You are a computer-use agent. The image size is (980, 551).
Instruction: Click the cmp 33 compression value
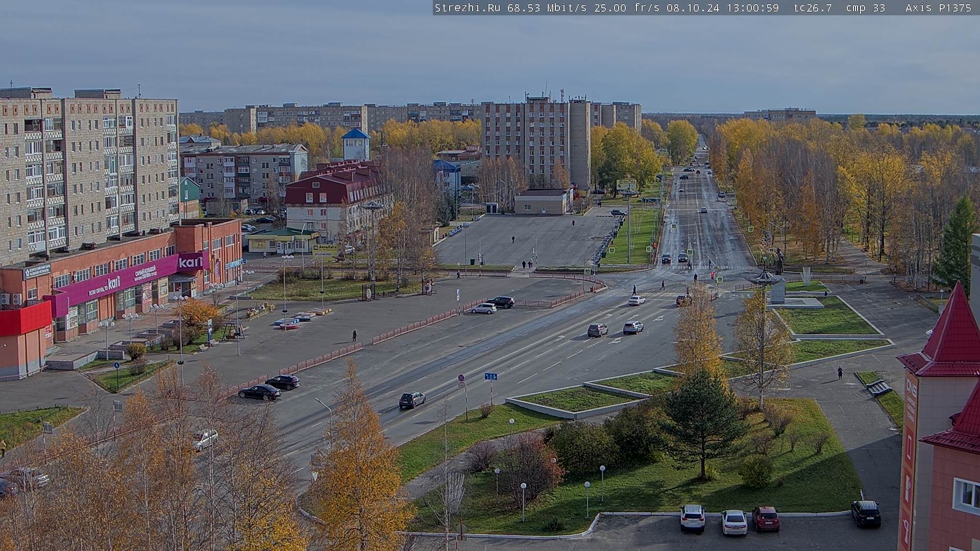[866, 8]
